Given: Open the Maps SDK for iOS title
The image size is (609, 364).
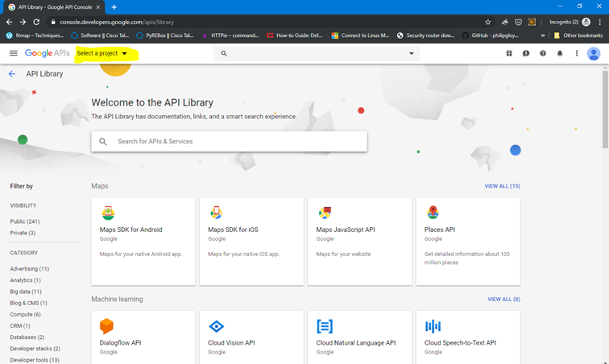Looking at the screenshot, I should click(233, 230).
